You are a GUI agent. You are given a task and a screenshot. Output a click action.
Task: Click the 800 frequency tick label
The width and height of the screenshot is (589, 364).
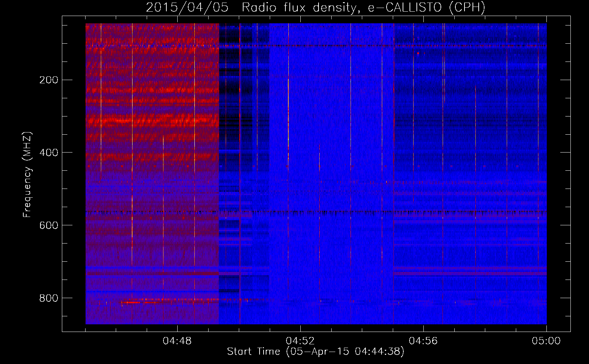[49, 298]
